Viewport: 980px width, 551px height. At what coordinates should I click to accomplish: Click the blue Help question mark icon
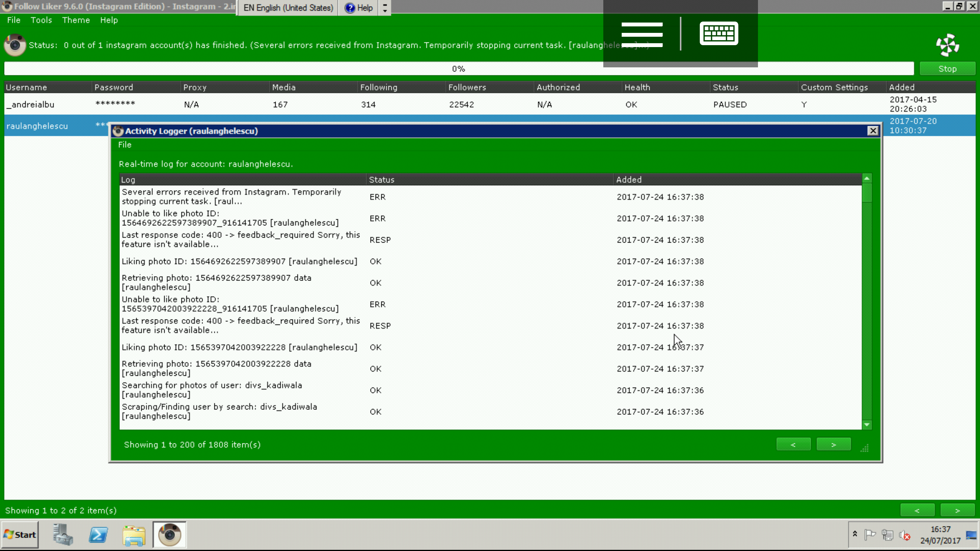point(350,8)
